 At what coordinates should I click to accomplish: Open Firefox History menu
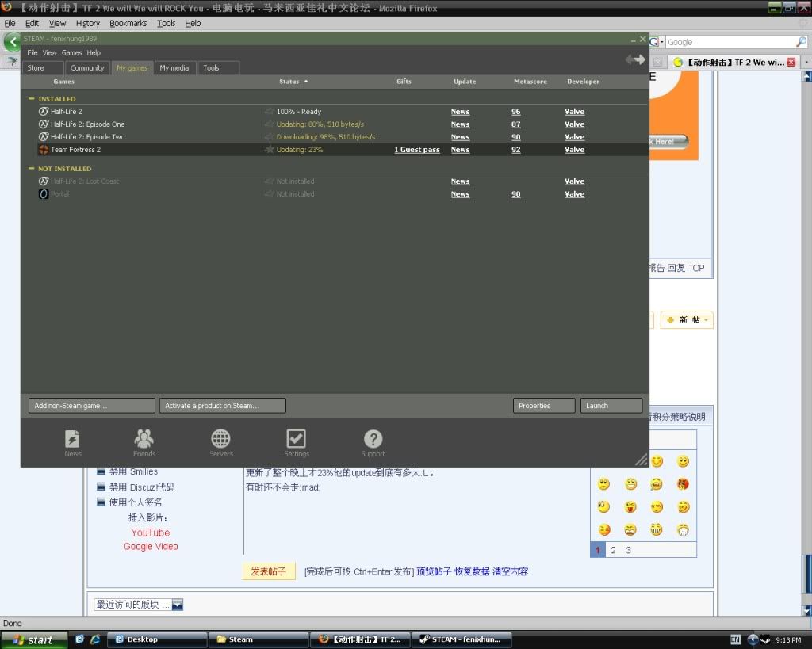[87, 23]
